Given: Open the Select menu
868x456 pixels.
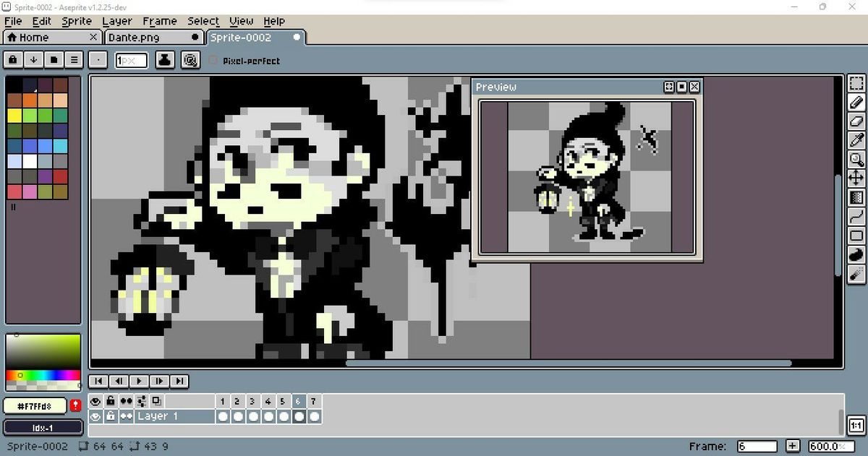Looking at the screenshot, I should click(203, 21).
